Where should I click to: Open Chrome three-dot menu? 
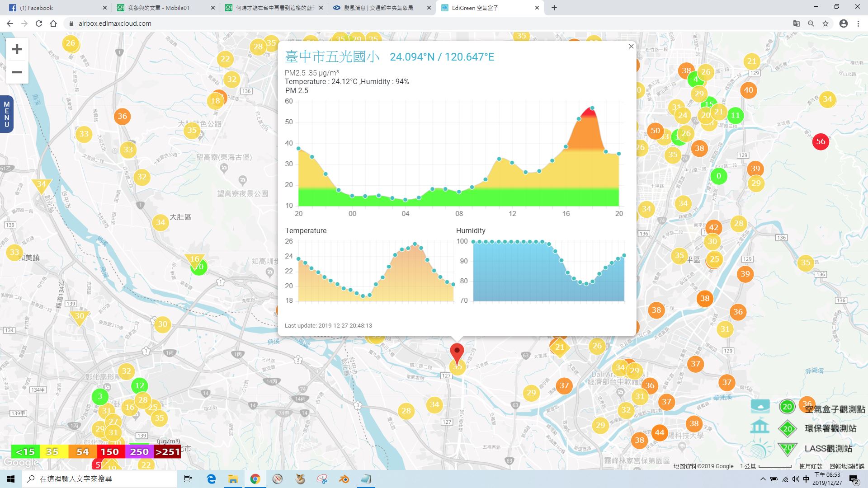tap(858, 23)
